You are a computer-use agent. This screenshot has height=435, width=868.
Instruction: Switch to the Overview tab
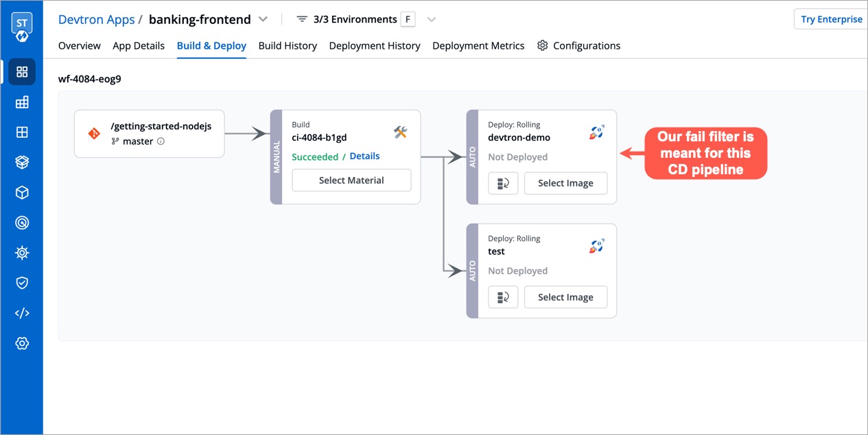click(x=80, y=45)
